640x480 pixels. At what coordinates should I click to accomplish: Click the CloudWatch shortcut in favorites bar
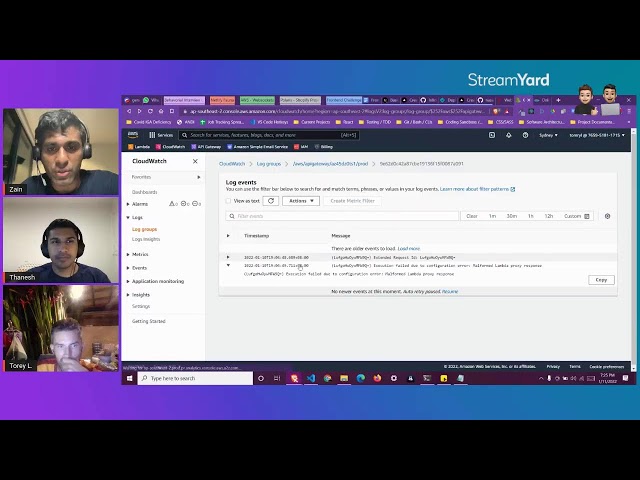[170, 147]
